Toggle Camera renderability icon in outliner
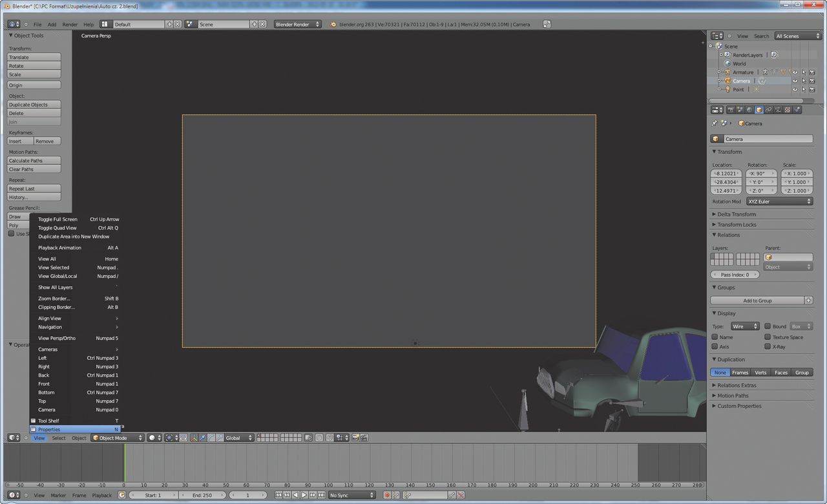The width and height of the screenshot is (827, 504). pos(811,81)
